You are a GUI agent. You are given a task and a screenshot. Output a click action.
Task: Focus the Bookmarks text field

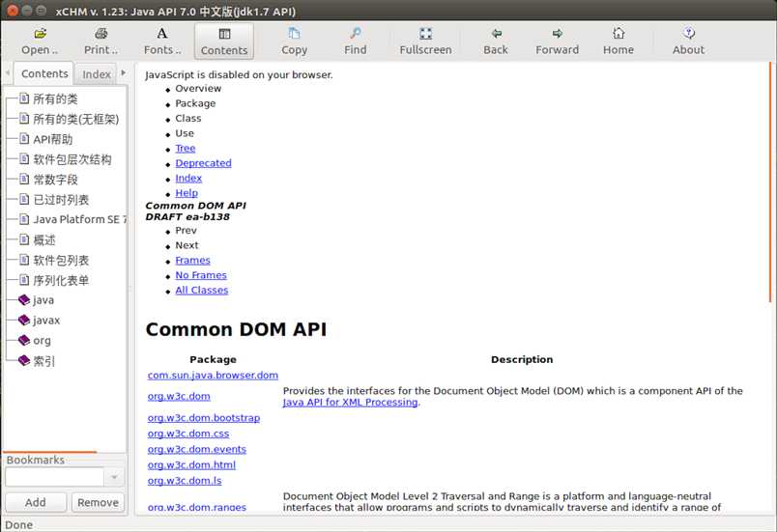click(54, 477)
